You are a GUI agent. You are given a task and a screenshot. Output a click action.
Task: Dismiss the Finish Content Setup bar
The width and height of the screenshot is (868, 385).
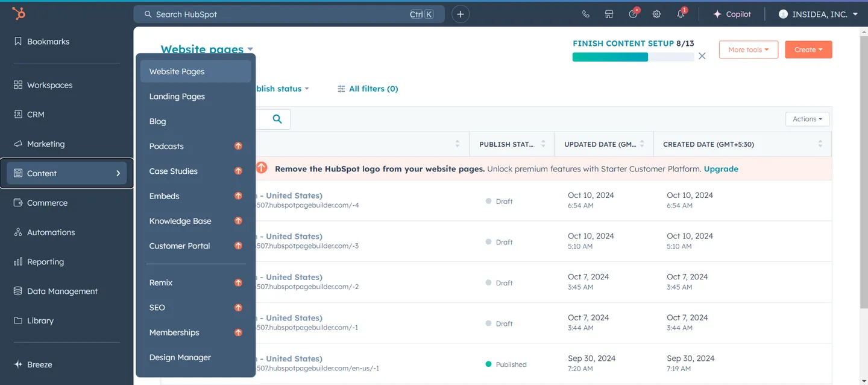pos(702,56)
